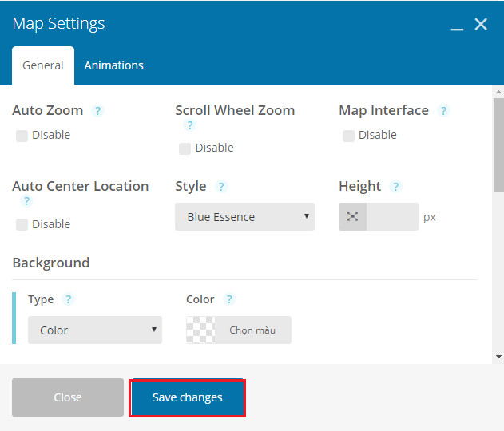The image size is (504, 431).
Task: Click the gray Close button
Action: tap(68, 397)
